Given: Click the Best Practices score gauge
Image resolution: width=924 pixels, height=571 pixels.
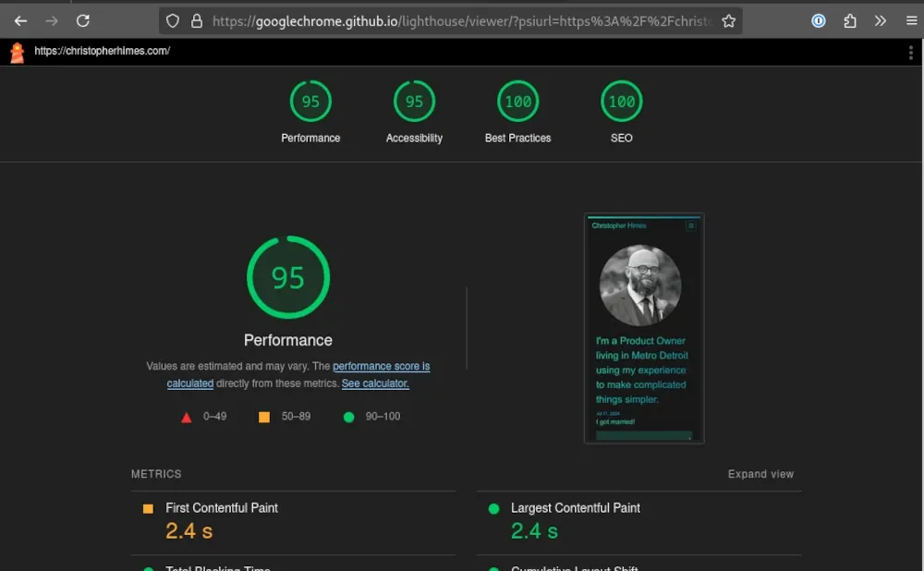Looking at the screenshot, I should pos(517,102).
